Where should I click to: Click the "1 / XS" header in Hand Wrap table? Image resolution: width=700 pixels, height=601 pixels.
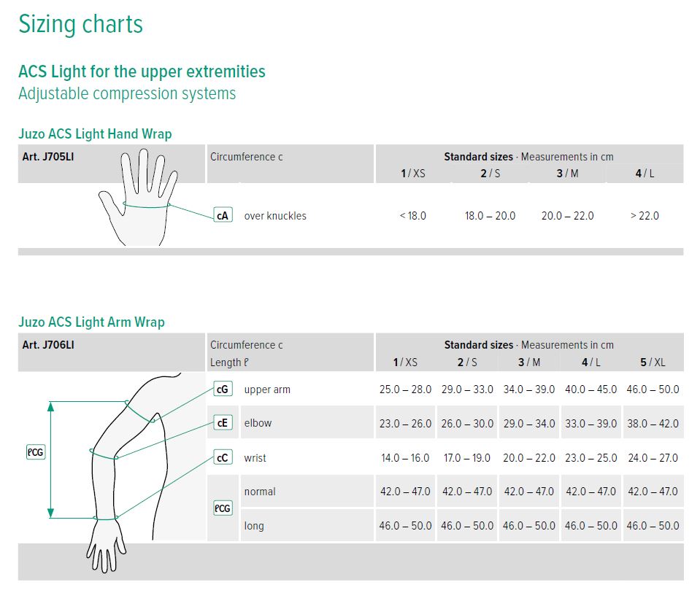[413, 173]
